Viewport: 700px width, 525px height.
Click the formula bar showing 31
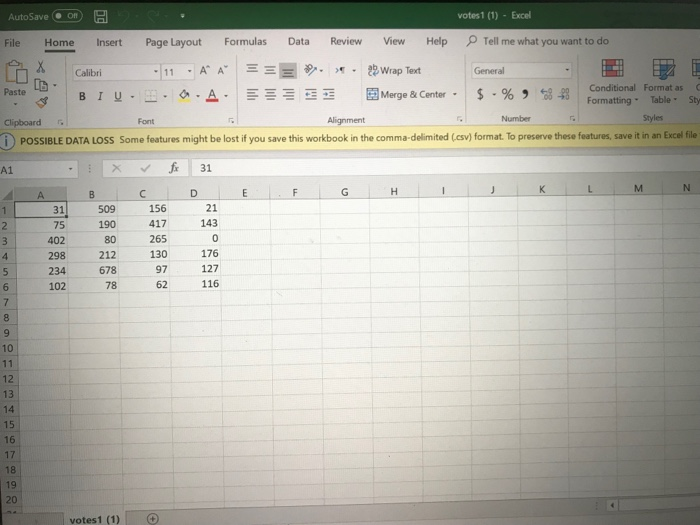pyautogui.click(x=445, y=168)
